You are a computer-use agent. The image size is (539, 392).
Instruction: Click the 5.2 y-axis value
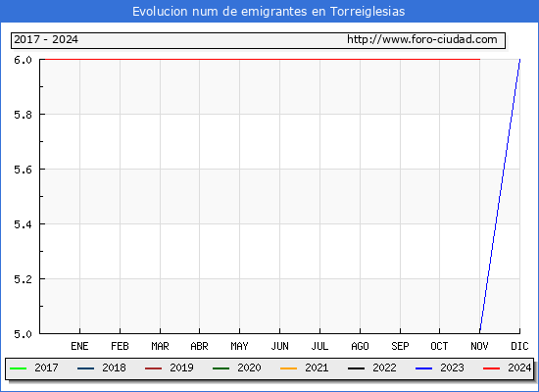pos(23,279)
